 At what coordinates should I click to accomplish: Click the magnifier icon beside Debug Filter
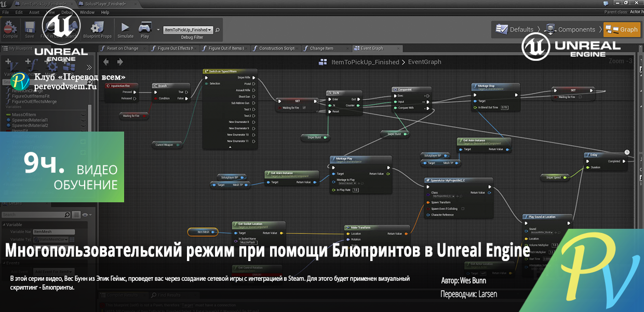[x=217, y=30]
